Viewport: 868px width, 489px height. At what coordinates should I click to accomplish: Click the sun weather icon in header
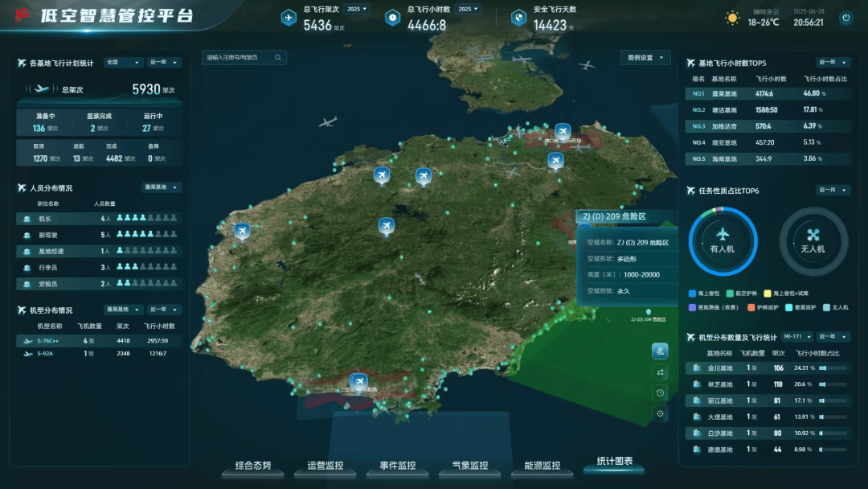(732, 18)
